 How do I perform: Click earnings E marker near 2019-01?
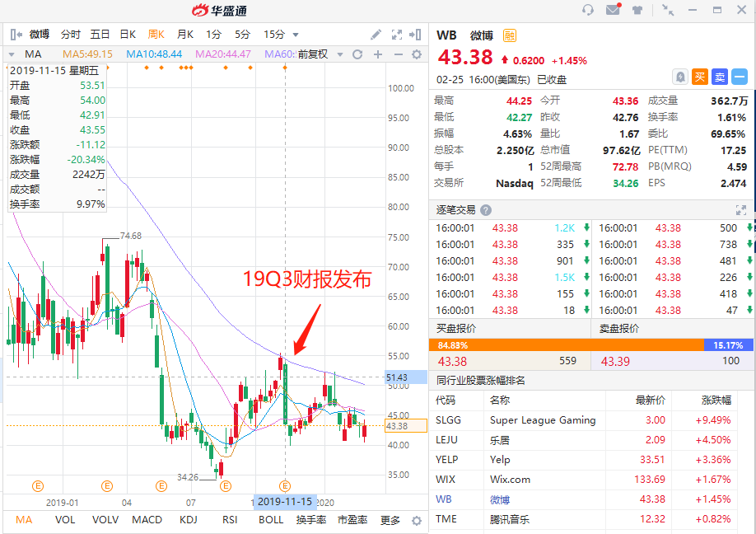click(x=38, y=485)
